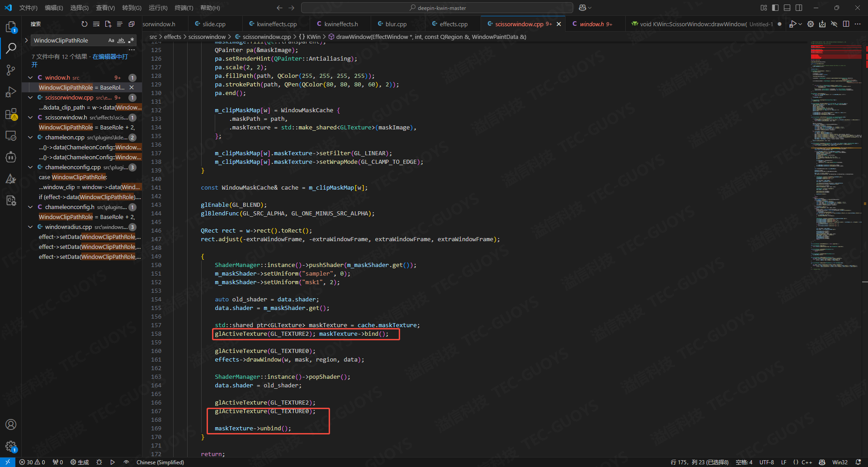This screenshot has width=868, height=467.
Task: Open a new search editor
Action: tap(108, 24)
